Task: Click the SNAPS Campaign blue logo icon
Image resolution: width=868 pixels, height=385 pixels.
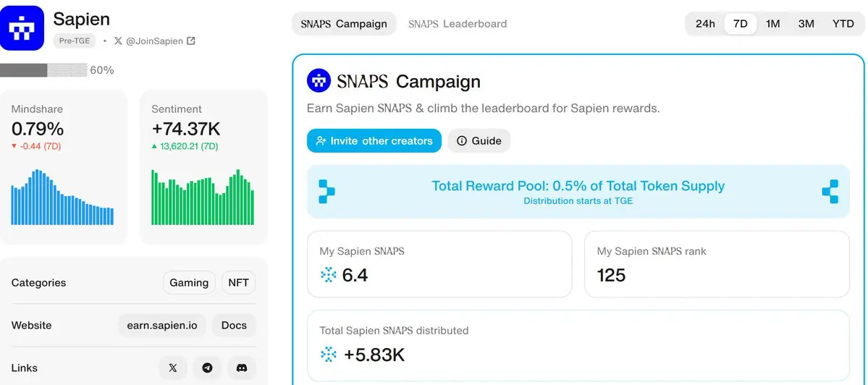Action: coord(319,81)
